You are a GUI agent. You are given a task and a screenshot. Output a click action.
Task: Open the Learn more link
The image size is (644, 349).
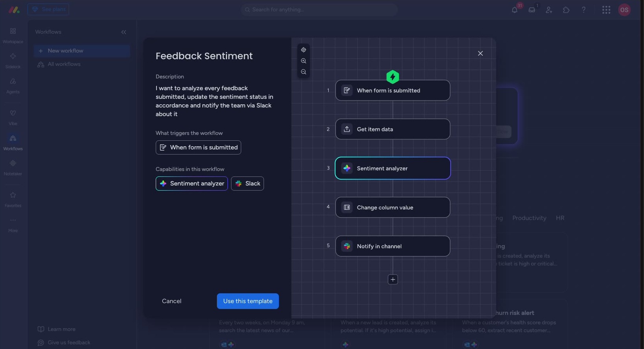56,329
